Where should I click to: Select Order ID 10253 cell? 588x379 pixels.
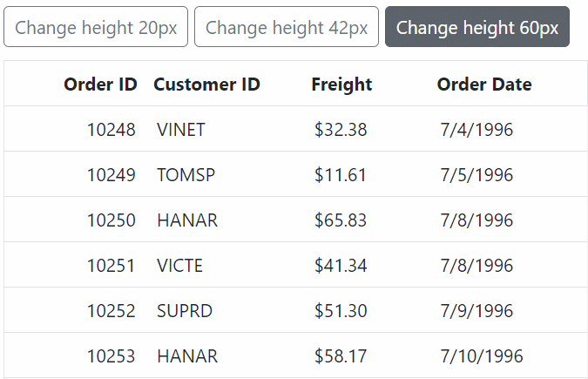pyautogui.click(x=112, y=356)
